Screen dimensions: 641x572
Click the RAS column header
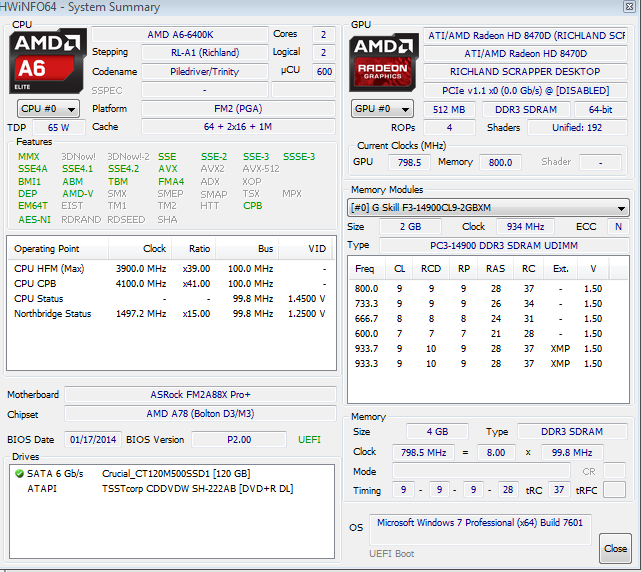click(495, 269)
